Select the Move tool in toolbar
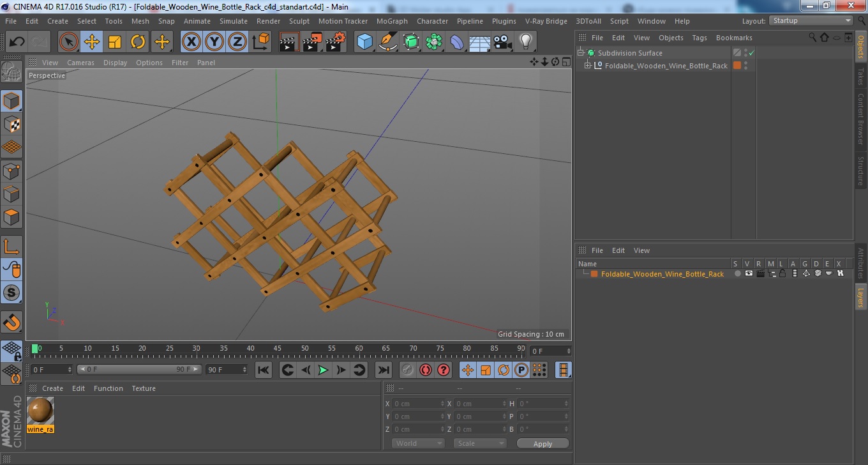Image resolution: width=868 pixels, height=465 pixels. tap(92, 42)
